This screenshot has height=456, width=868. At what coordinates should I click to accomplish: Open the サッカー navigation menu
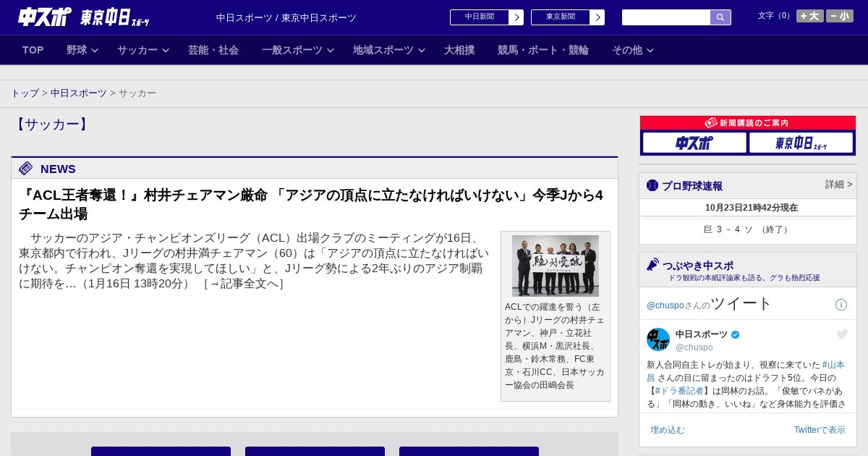coord(137,50)
